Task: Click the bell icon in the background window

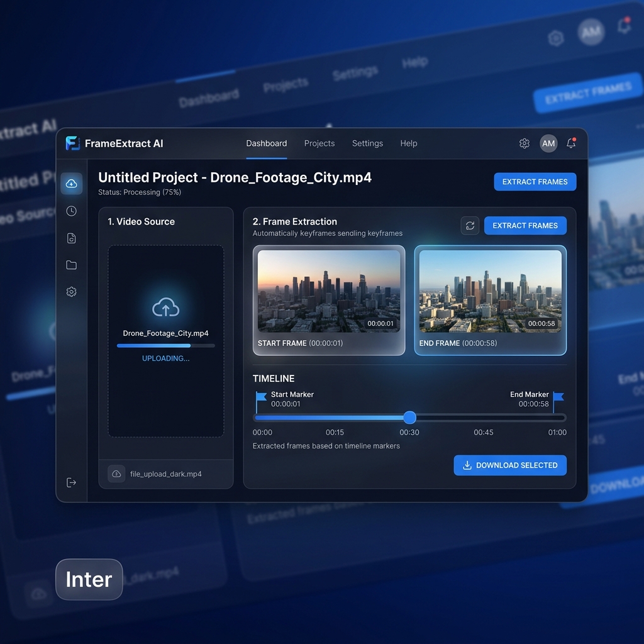Action: click(x=625, y=26)
